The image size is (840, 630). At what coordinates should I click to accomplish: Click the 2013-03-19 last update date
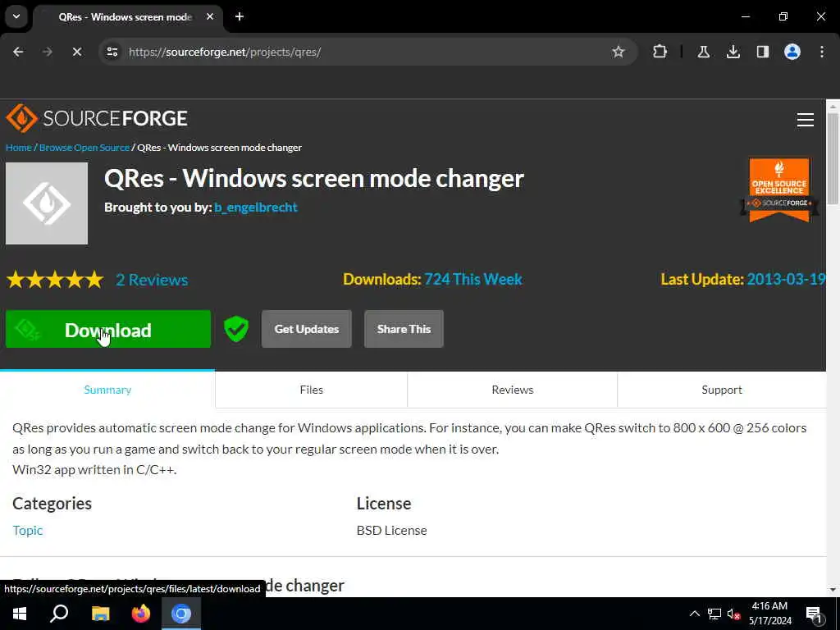[x=786, y=279]
